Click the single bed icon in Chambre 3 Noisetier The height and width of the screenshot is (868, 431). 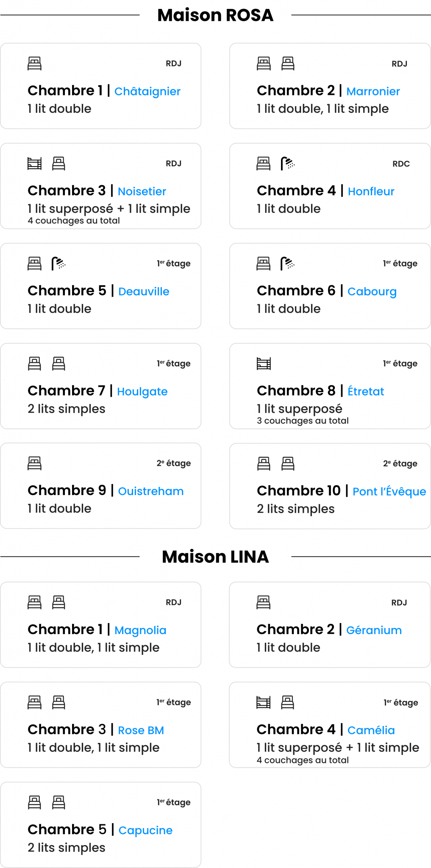pyautogui.click(x=58, y=164)
